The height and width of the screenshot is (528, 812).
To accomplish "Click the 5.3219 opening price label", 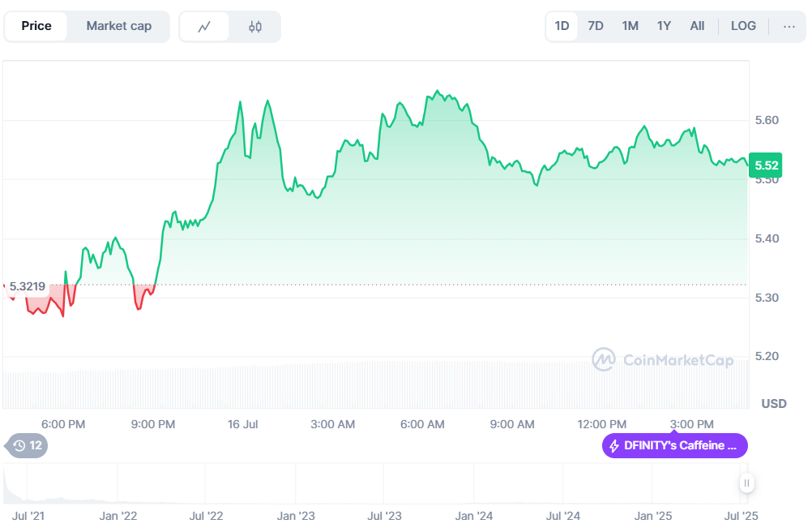I will (x=28, y=286).
